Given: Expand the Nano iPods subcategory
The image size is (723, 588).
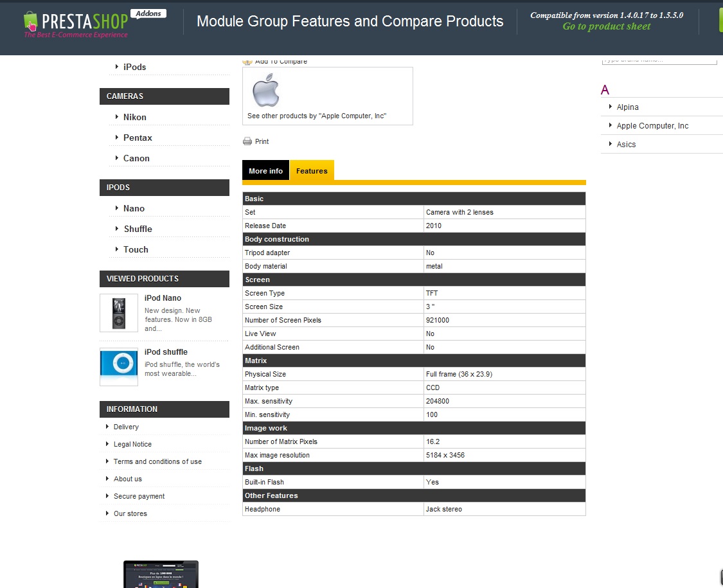Looking at the screenshot, I should [134, 208].
